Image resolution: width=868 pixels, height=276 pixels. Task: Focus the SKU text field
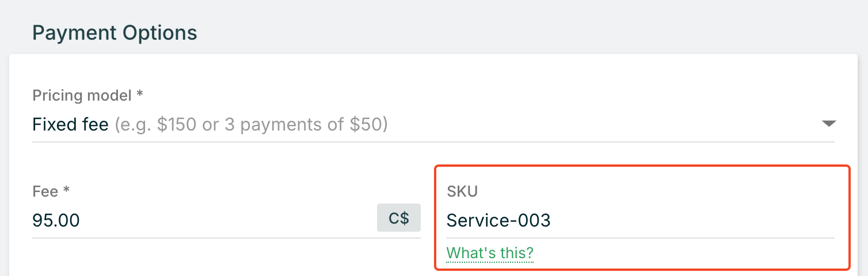point(639,220)
